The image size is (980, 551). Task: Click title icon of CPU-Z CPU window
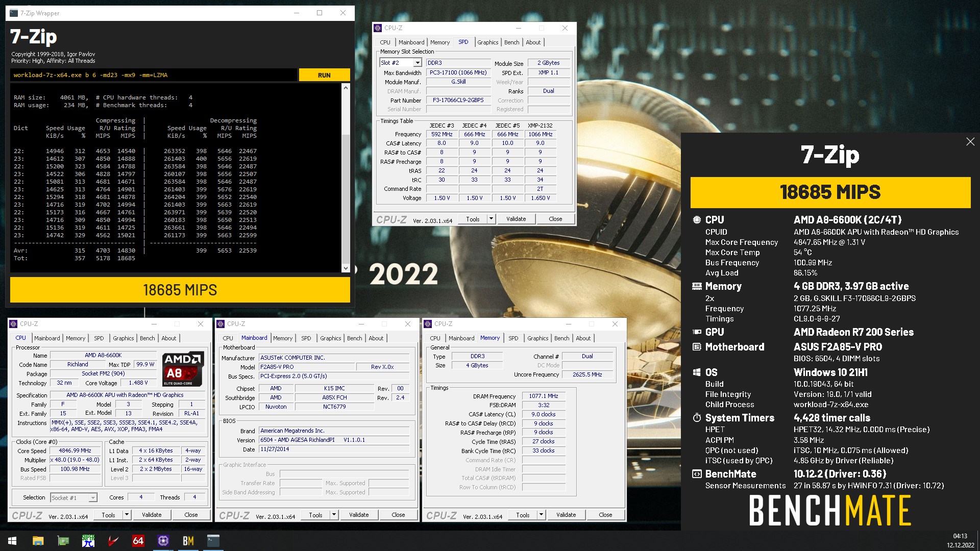point(13,324)
